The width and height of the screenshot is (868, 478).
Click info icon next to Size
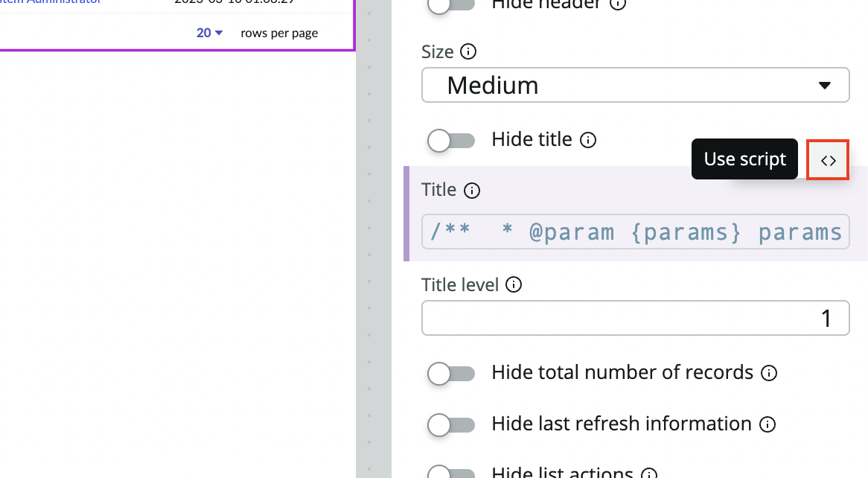pyautogui.click(x=468, y=52)
